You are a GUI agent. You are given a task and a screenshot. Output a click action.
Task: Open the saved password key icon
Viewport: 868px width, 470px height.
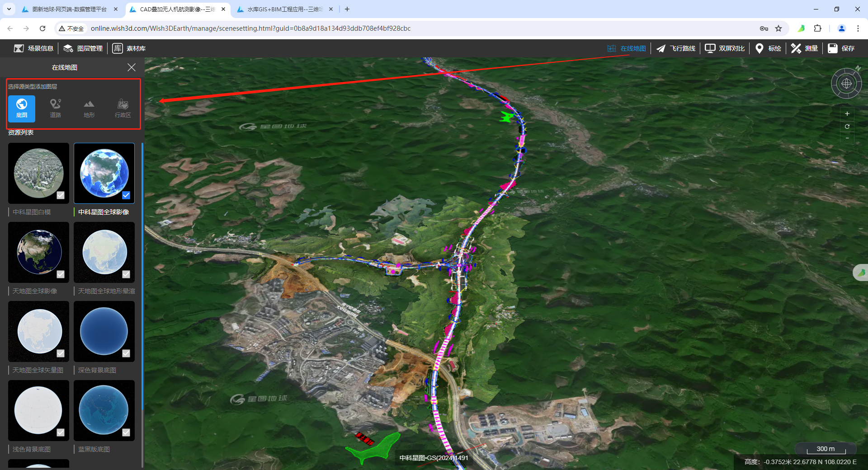[764, 28]
